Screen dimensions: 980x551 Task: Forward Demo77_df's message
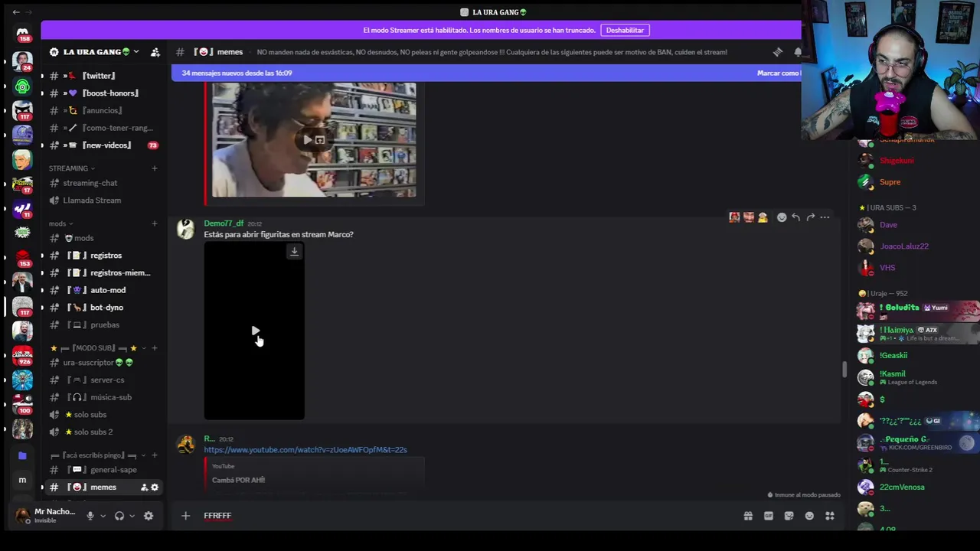811,217
